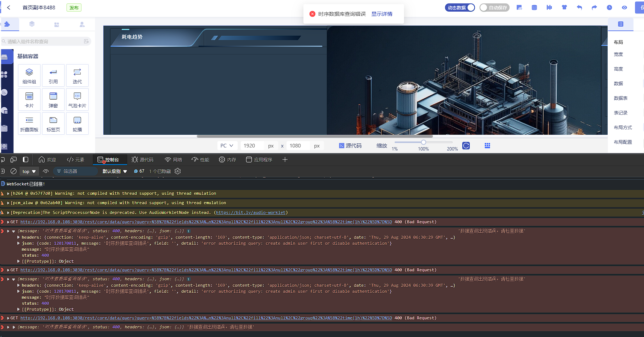Edit the 1080 height field
Screen dimensions: 644x337
coord(299,146)
